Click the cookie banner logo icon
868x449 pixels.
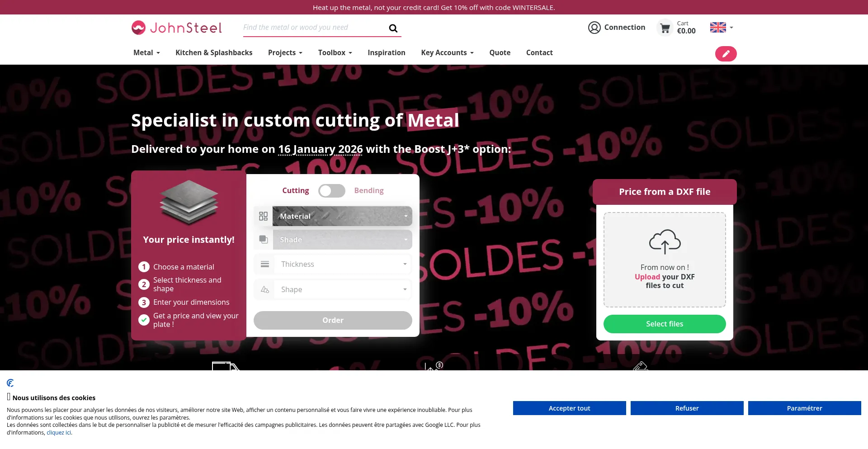pos(10,383)
